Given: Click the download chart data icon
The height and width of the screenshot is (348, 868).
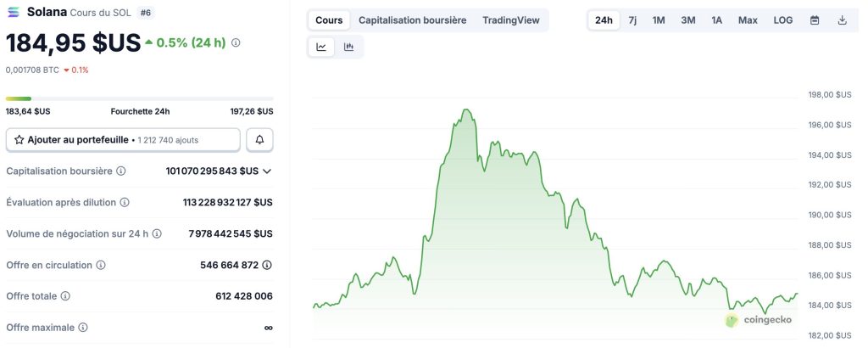Looking at the screenshot, I should pos(842,20).
